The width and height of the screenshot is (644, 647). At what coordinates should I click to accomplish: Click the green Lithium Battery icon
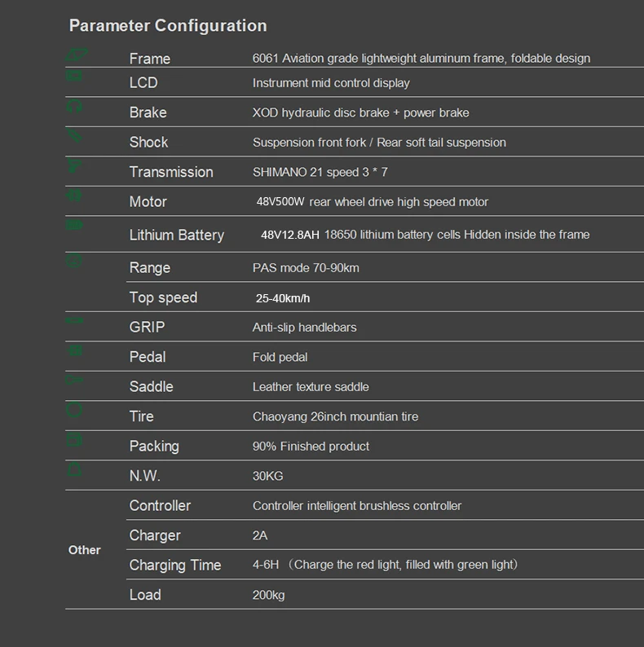75,225
